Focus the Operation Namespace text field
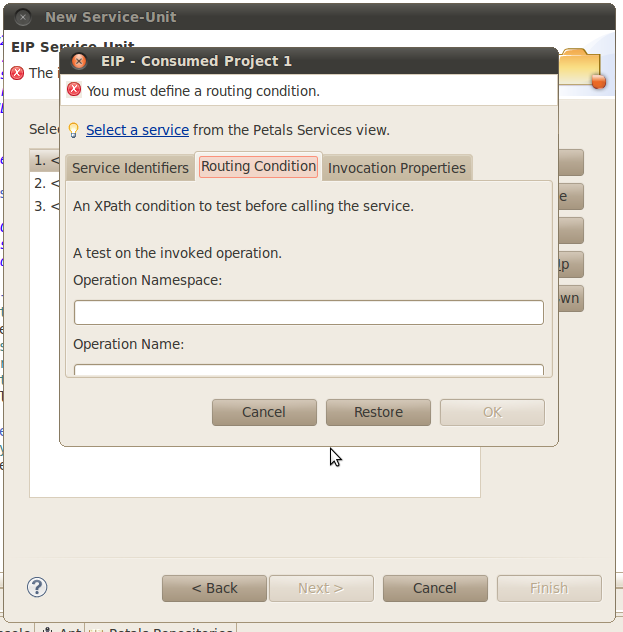This screenshot has width=623, height=632. [x=308, y=312]
